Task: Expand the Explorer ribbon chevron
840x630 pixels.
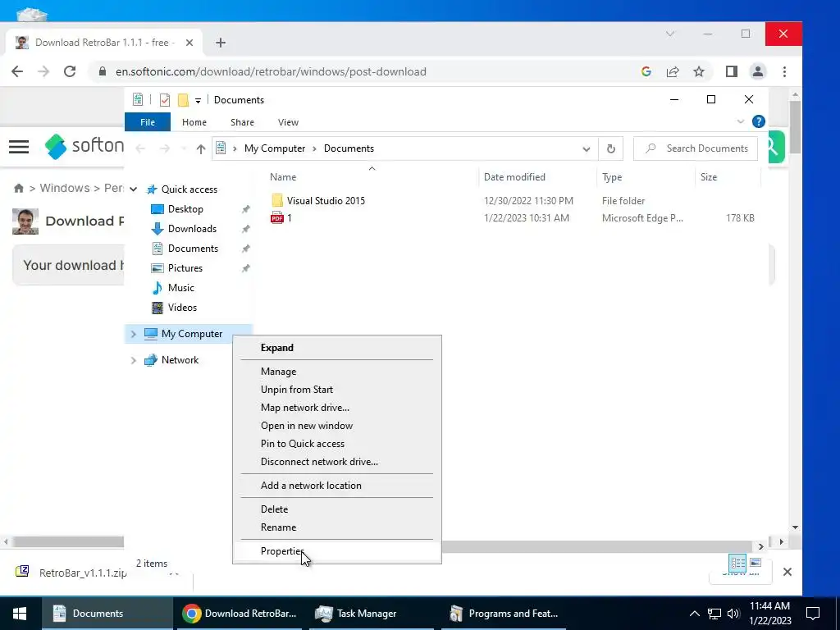Action: coord(741,121)
